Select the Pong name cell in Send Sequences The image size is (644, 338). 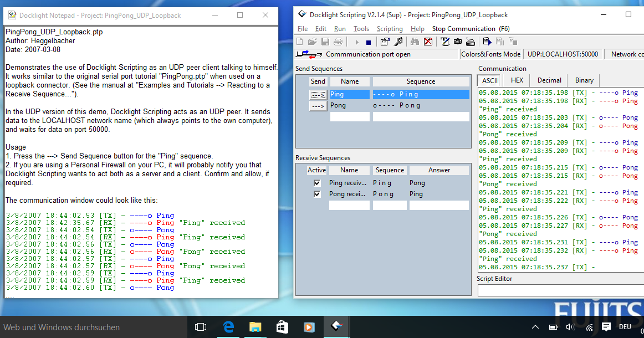pyautogui.click(x=350, y=105)
